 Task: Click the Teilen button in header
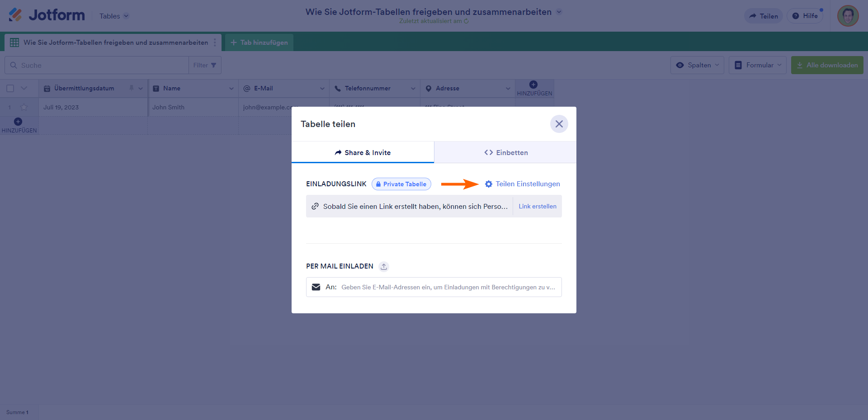pyautogui.click(x=764, y=16)
